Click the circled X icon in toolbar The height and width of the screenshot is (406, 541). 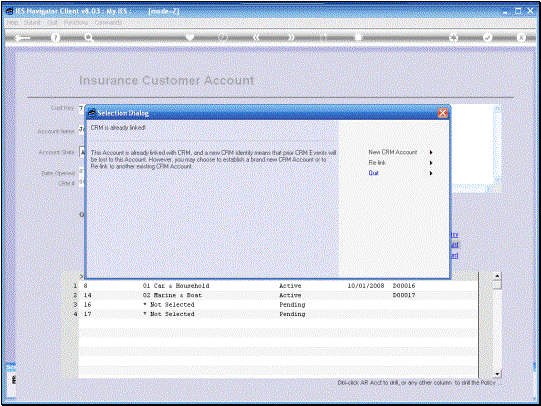pos(521,38)
